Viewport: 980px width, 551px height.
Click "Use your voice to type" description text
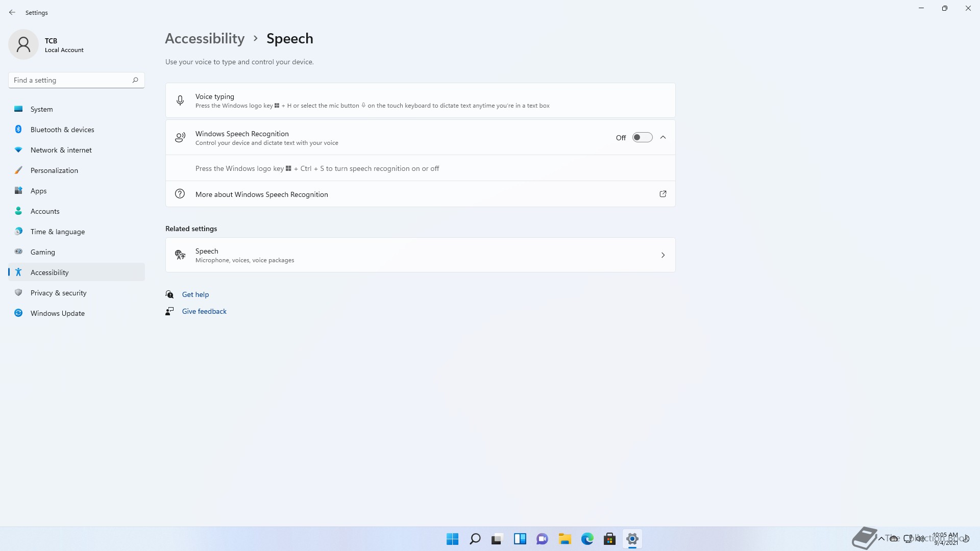239,62
